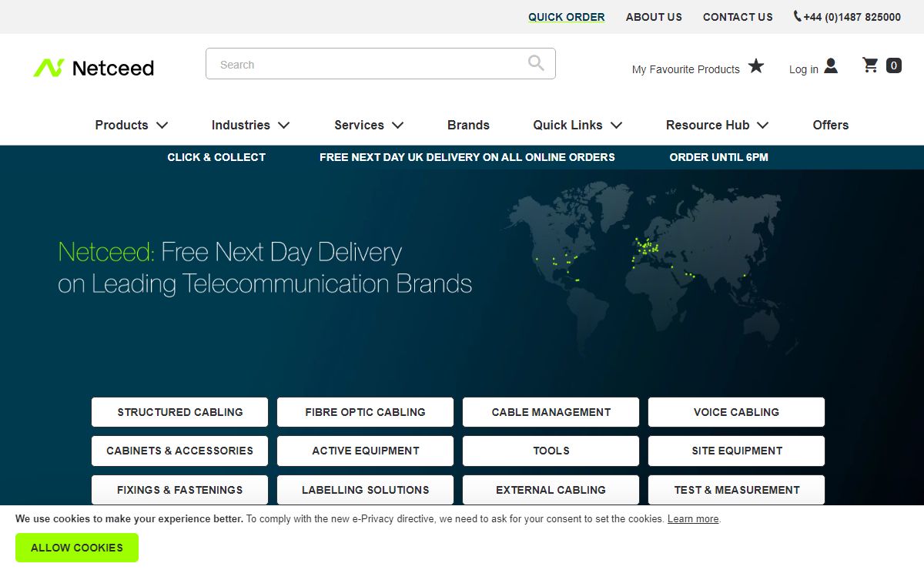
Task: Click the Order Until 6PM text
Action: click(x=719, y=157)
